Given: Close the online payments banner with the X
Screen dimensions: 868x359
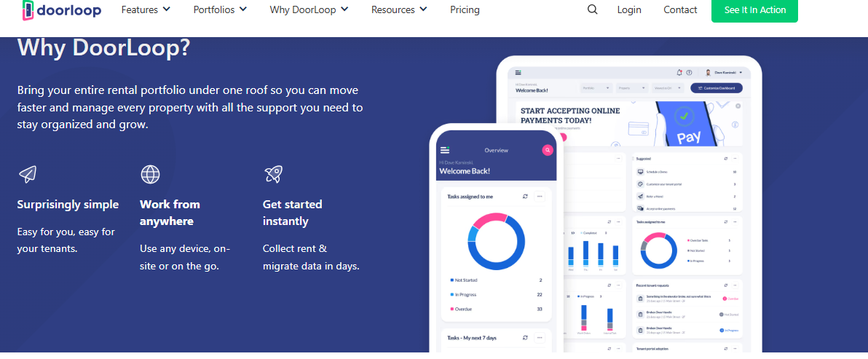Looking at the screenshot, I should [x=738, y=106].
